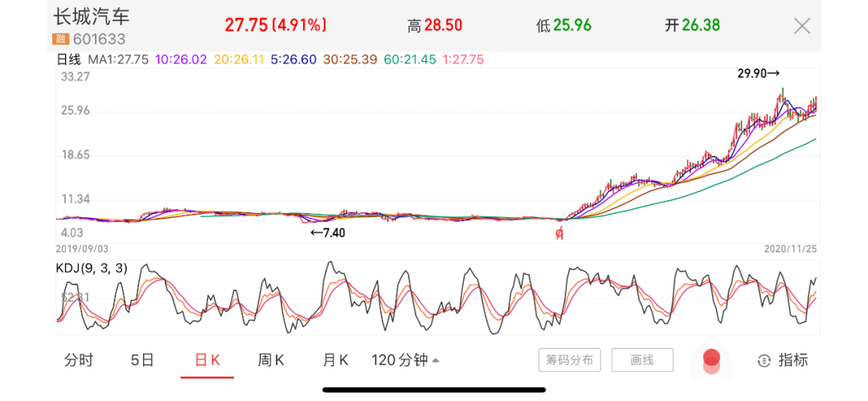Tap the stock name 长城汽车
868x401 pixels.
pyautogui.click(x=92, y=17)
